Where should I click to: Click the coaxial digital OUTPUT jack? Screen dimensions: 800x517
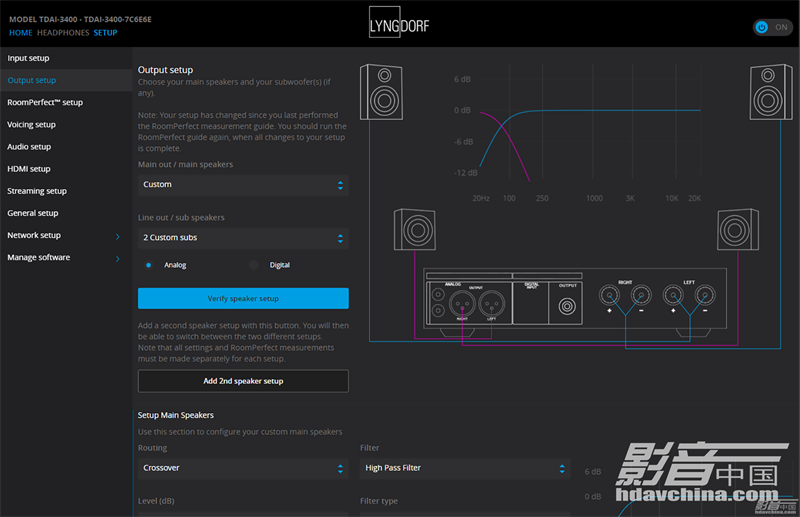(x=567, y=306)
